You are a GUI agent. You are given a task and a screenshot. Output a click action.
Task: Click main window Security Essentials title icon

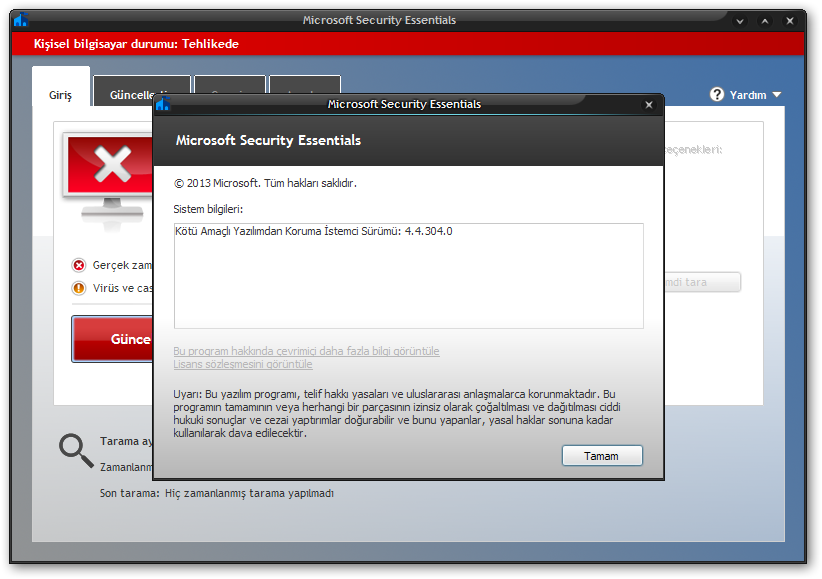pos(21,20)
